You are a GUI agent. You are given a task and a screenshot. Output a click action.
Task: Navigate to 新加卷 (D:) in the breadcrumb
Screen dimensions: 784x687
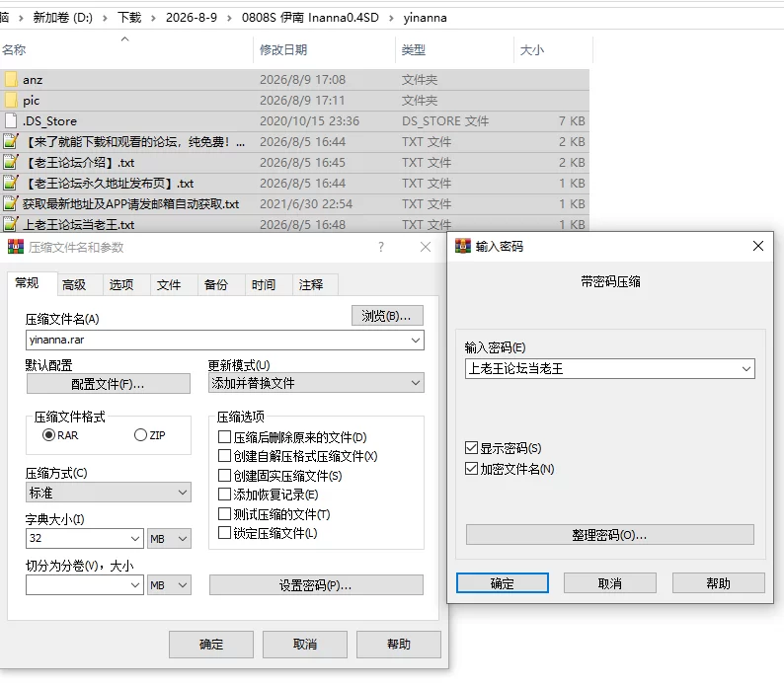pos(62,18)
